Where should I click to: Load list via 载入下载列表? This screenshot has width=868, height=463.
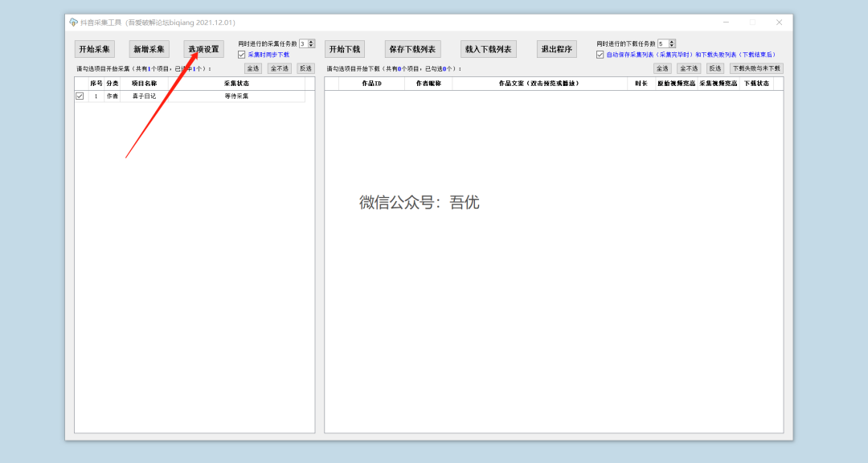click(x=488, y=49)
